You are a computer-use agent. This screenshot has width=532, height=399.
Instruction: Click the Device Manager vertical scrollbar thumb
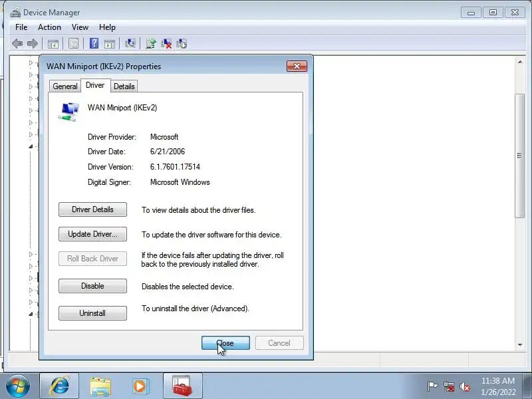coord(520,156)
